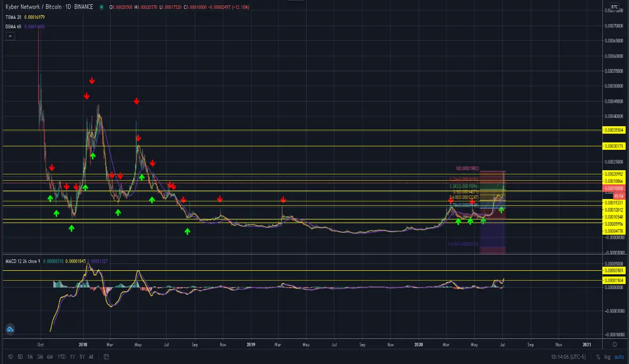Click the 2018 label on time axis
Viewport: 629px width, 364px height.
(x=83, y=345)
